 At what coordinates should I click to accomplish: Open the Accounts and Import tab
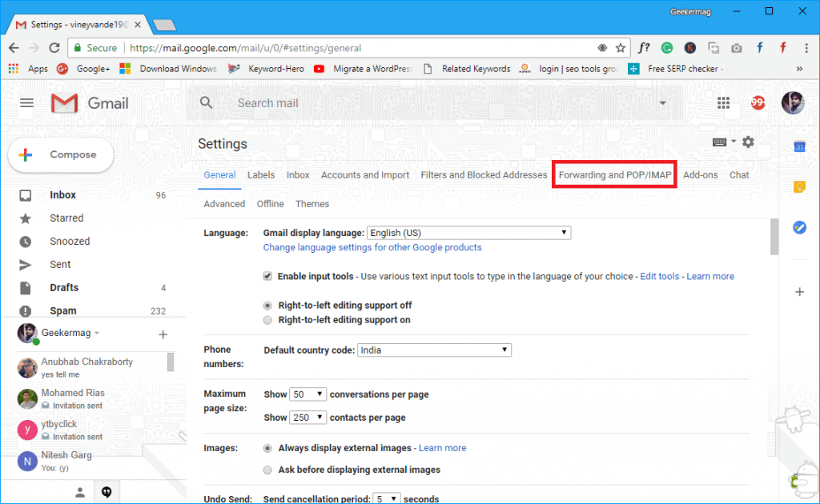pos(365,175)
